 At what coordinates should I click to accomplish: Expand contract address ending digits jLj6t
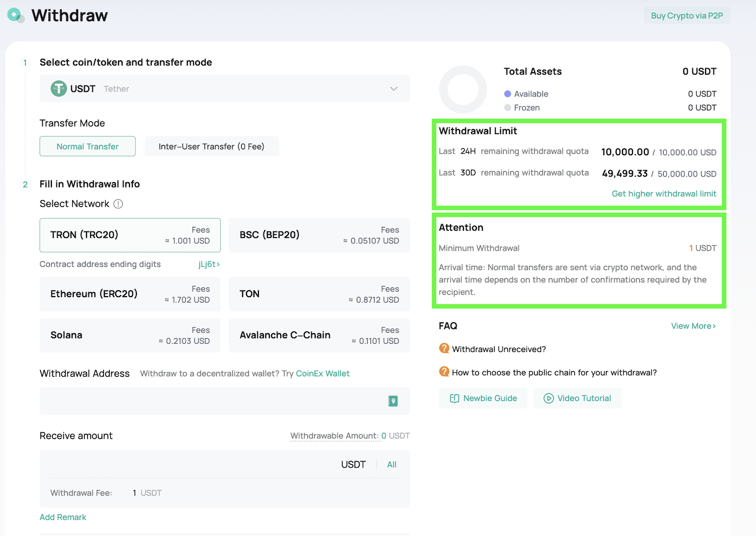(209, 264)
